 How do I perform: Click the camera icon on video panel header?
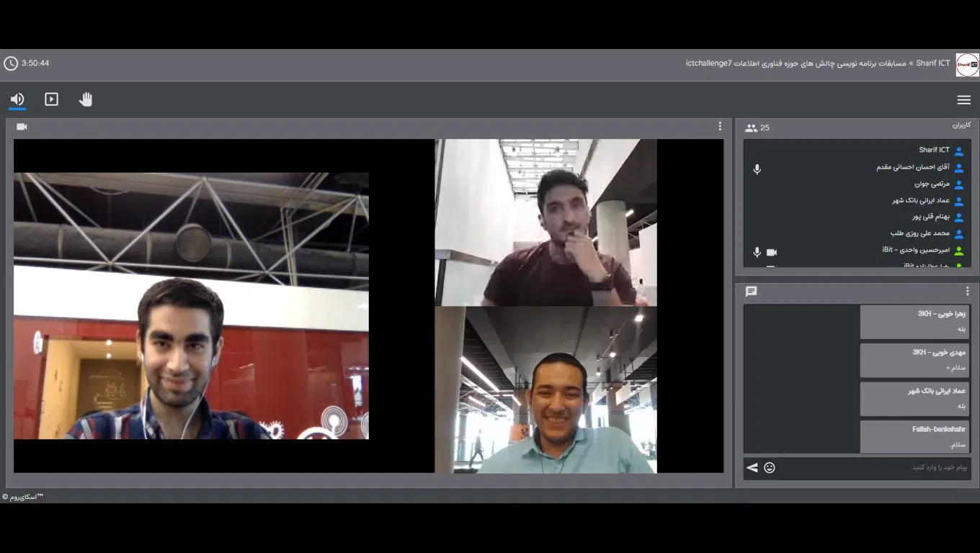click(x=22, y=127)
